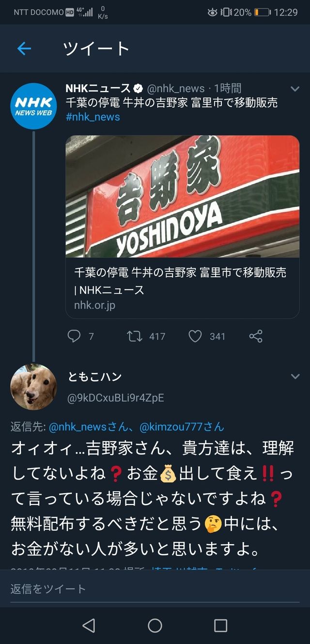This screenshot has width=310, height=644.
Task: Open Yoshinoya article image card
Action: 183,196
